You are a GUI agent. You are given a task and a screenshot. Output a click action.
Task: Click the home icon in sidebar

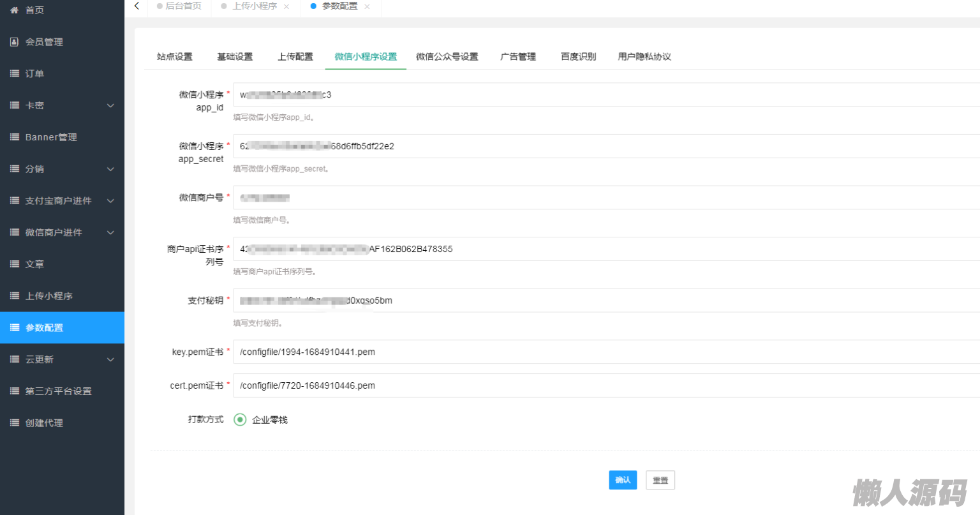point(14,10)
